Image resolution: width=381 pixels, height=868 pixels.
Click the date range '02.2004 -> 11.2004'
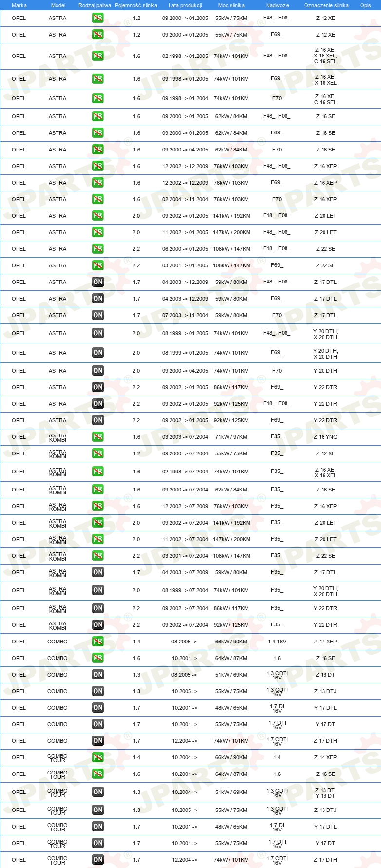[x=185, y=199]
